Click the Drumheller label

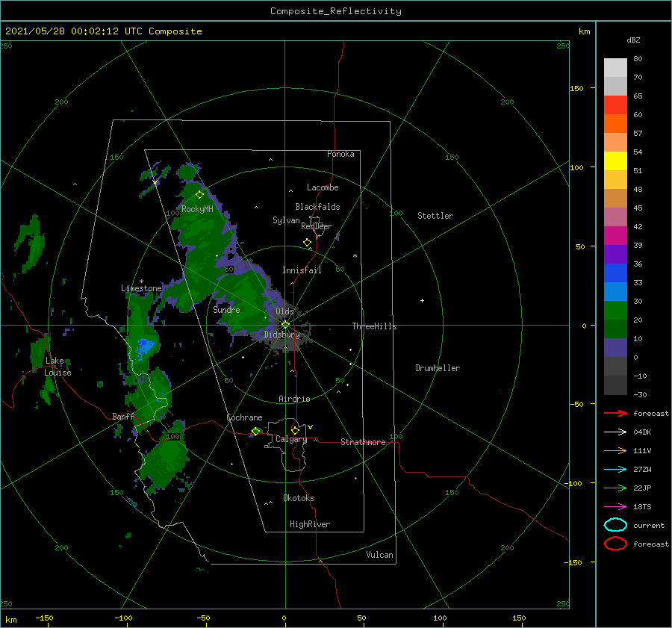(438, 368)
